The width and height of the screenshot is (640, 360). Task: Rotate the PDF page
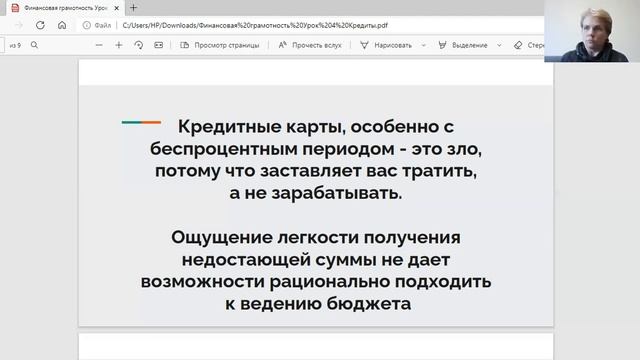click(x=139, y=45)
